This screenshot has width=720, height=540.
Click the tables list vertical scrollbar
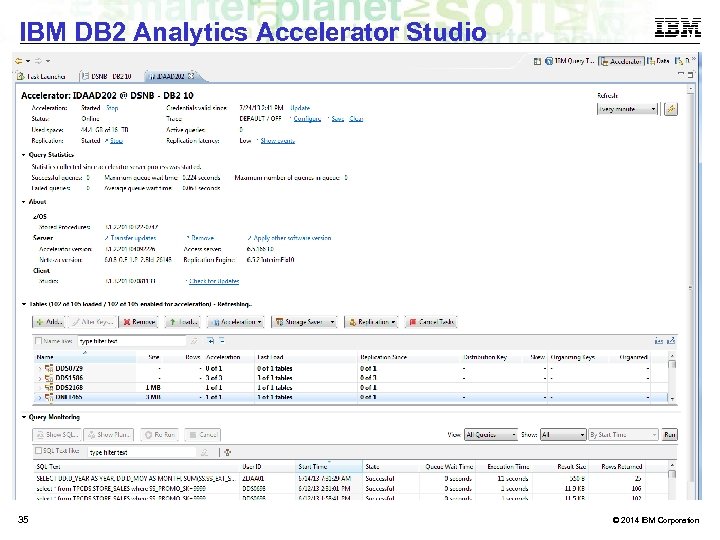(x=672, y=378)
